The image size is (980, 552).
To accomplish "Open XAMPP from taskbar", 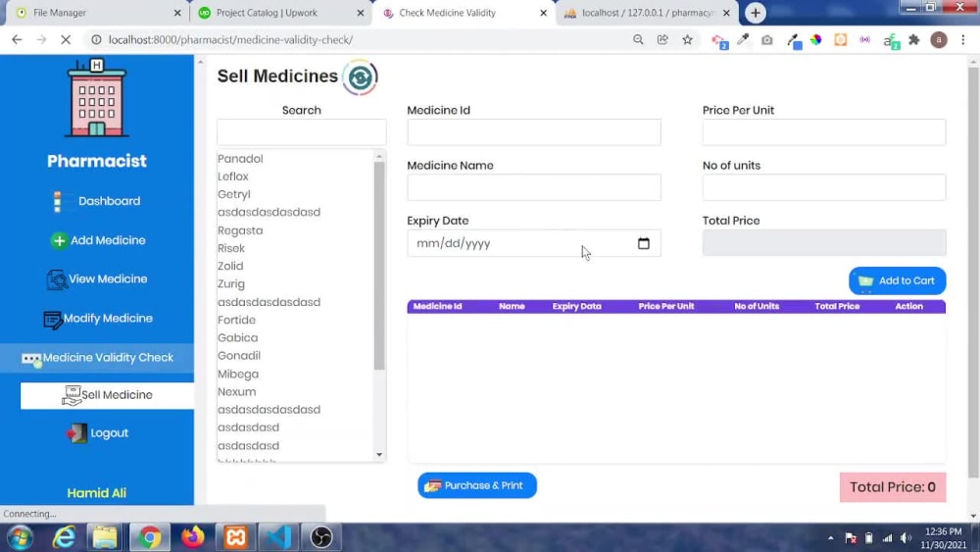I will tap(235, 537).
